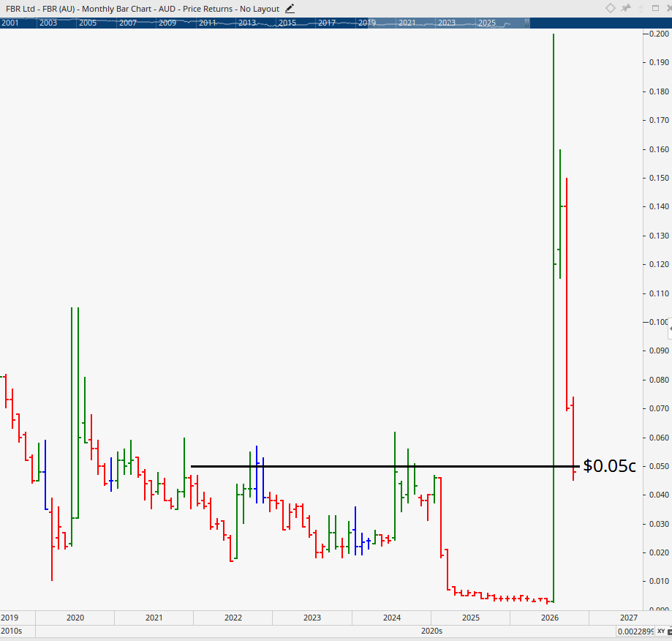The width and height of the screenshot is (672, 641).
Task: Jump to 2025 in the overview timeline
Action: [487, 23]
